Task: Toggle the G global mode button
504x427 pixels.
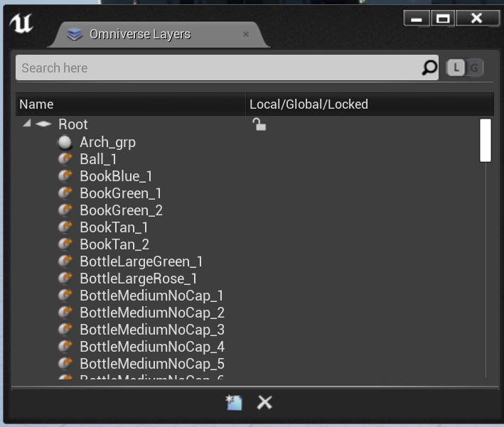Action: point(474,67)
